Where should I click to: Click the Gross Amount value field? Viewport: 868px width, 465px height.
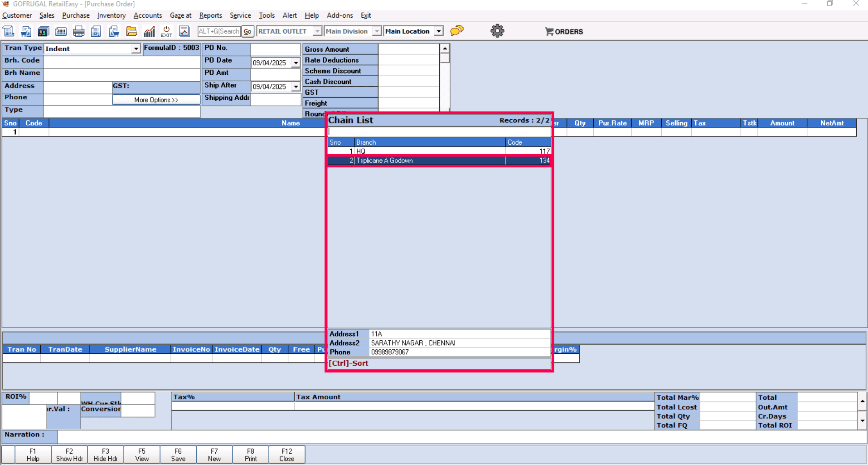click(x=408, y=49)
